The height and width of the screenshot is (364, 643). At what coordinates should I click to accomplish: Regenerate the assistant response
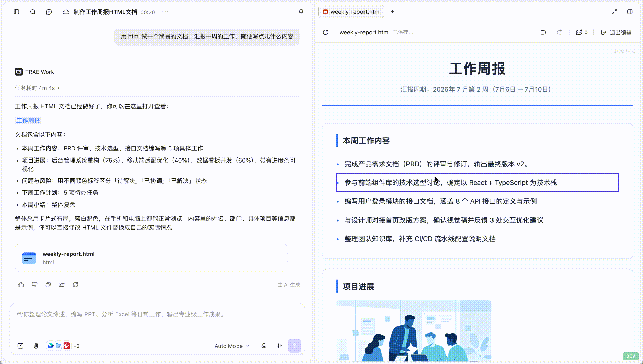click(x=76, y=285)
